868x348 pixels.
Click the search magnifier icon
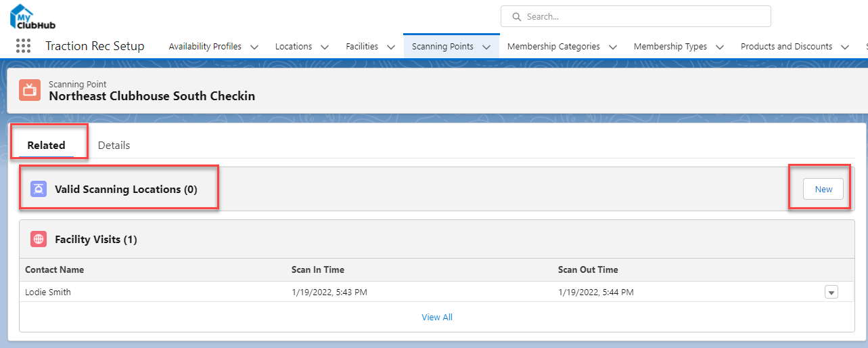(517, 16)
